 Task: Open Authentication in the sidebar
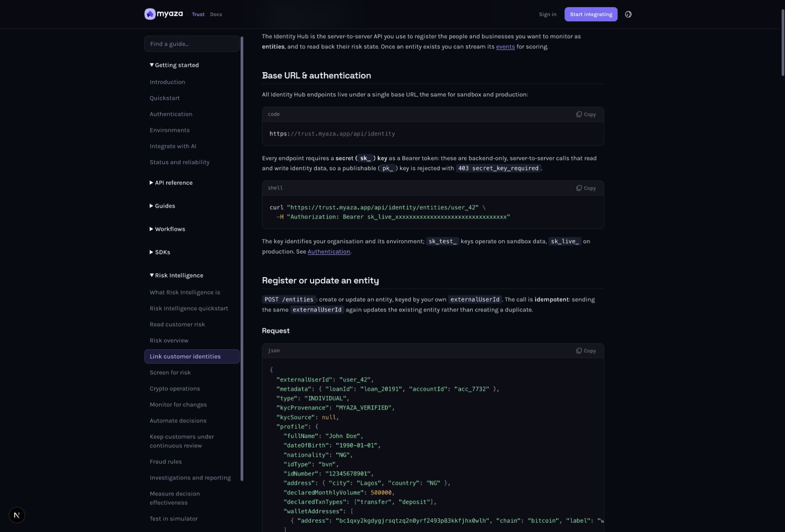click(x=171, y=114)
